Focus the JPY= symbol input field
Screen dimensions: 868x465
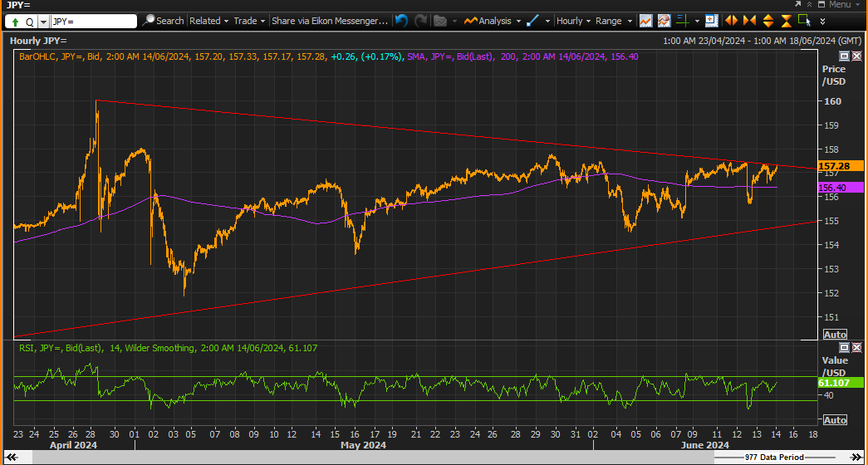[94, 22]
